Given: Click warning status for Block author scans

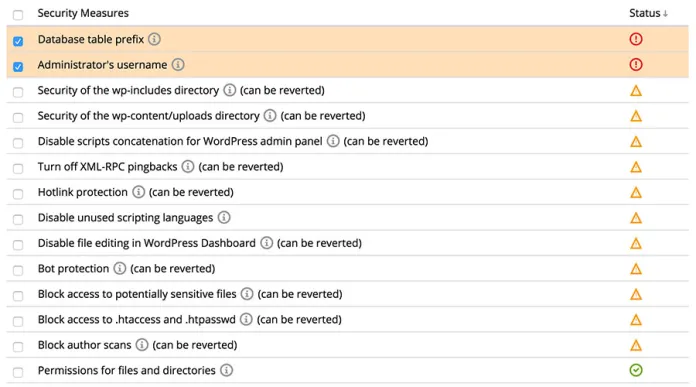Looking at the screenshot, I should (x=636, y=345).
